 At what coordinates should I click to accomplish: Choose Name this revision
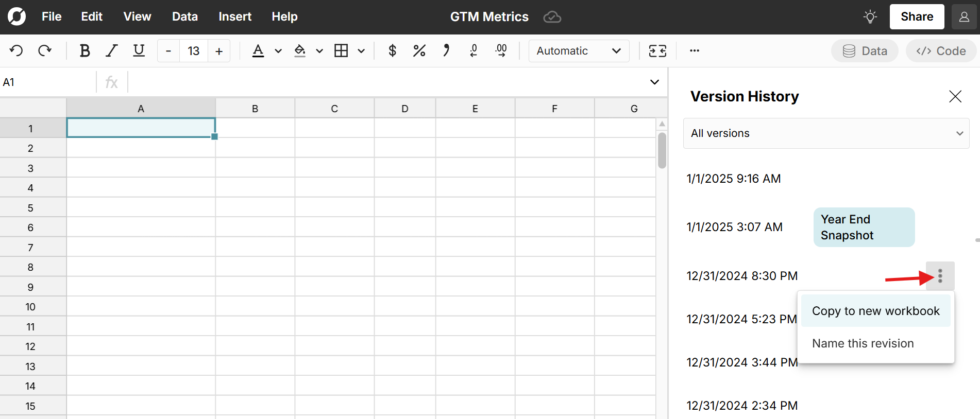pos(863,343)
